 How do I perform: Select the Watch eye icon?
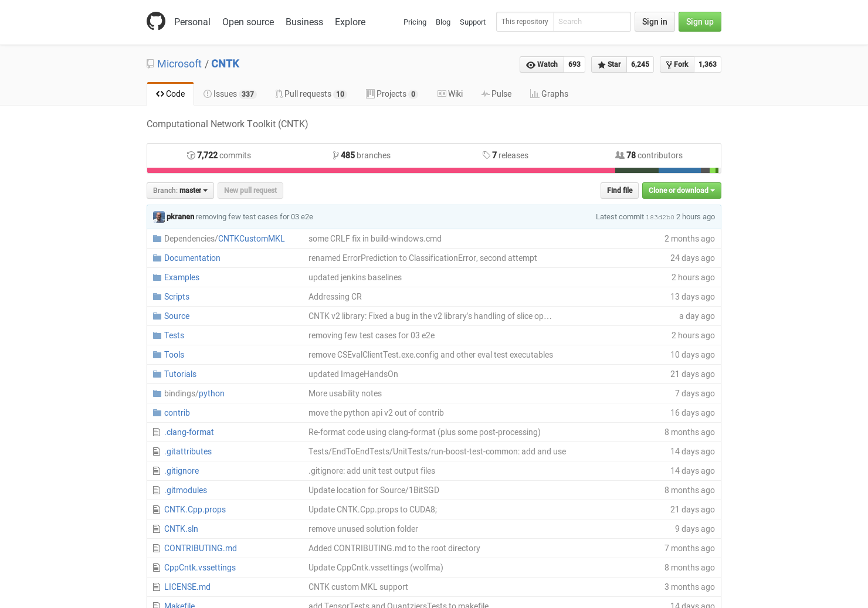pyautogui.click(x=532, y=64)
